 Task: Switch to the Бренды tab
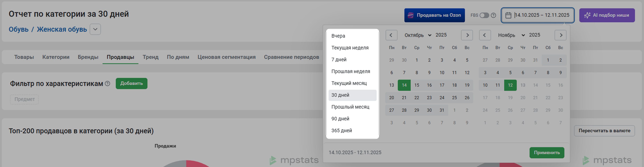coord(88,57)
